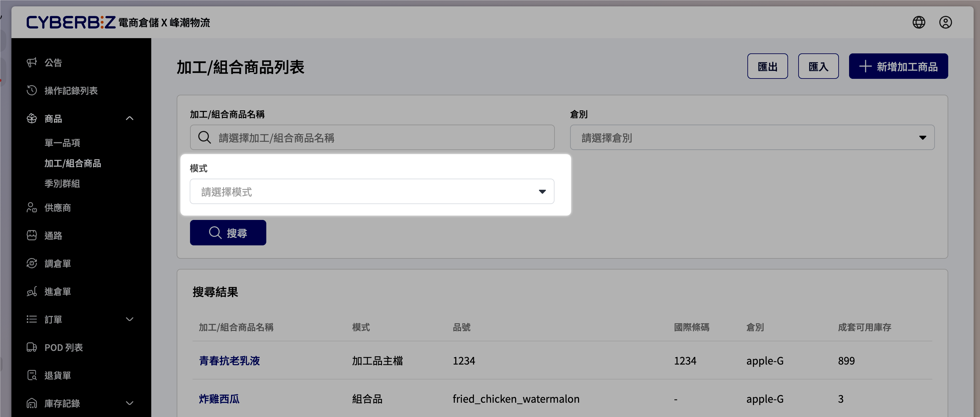Viewport: 980px width, 417px height.
Task: Click the 搜尋 search button
Action: 228,232
